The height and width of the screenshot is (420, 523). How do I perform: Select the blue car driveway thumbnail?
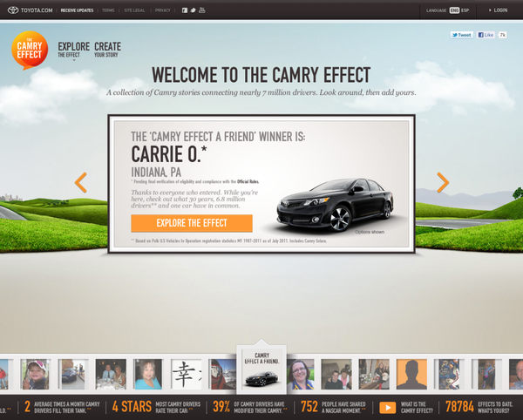tap(73, 374)
